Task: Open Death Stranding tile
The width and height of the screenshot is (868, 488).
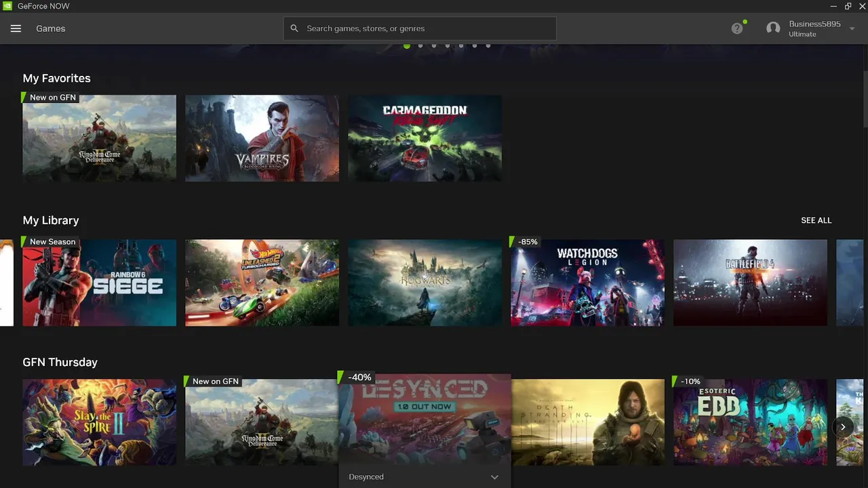Action: [587, 422]
